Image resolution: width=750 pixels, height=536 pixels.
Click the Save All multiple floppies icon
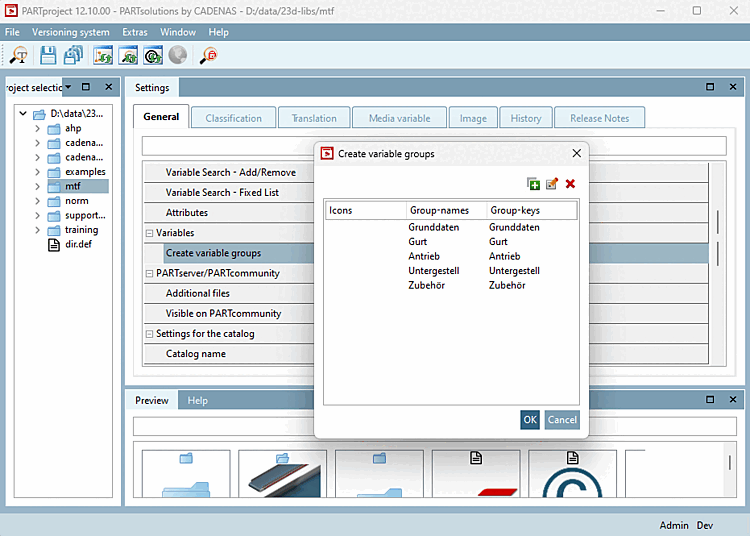pos(73,55)
